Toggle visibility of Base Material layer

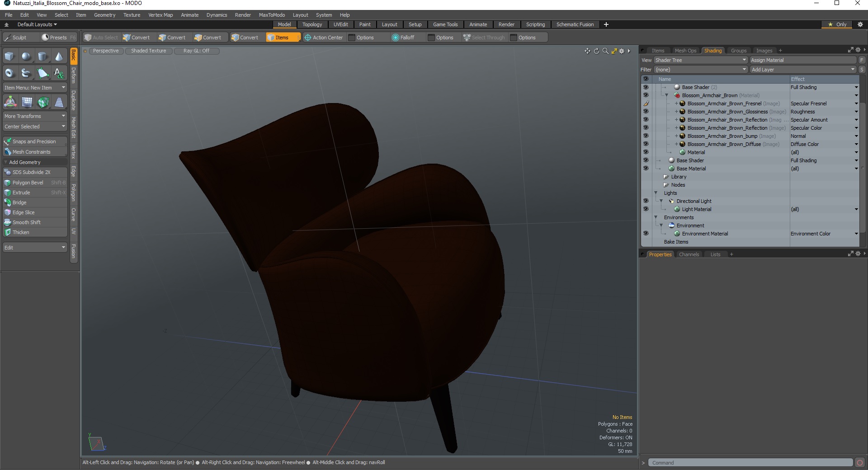pos(646,169)
